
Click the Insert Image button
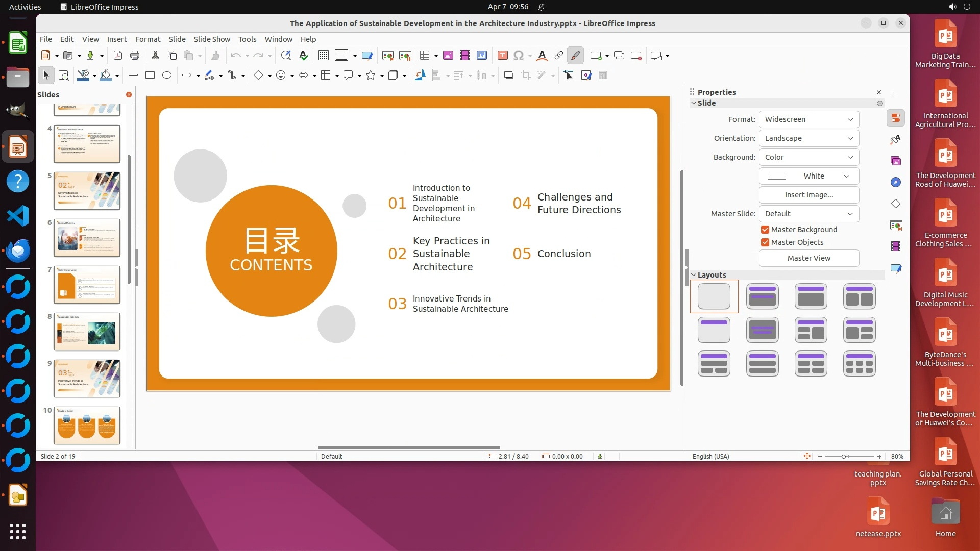pos(808,195)
